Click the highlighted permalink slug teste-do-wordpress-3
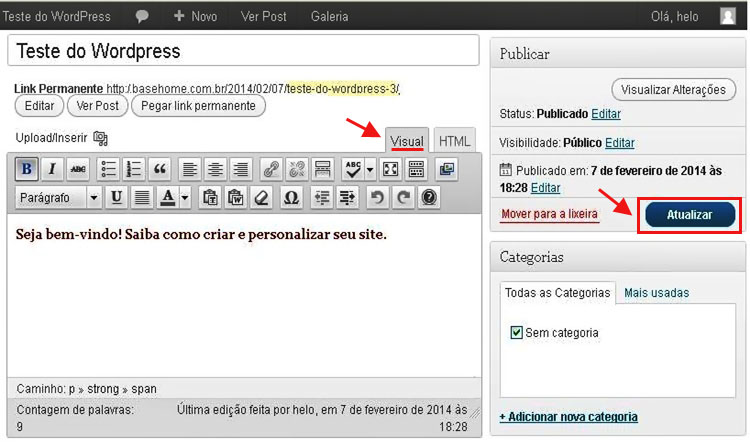This screenshot has width=750, height=444. [x=342, y=89]
